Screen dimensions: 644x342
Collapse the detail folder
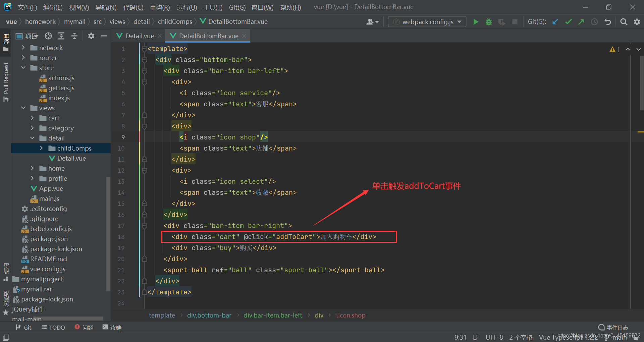click(32, 138)
